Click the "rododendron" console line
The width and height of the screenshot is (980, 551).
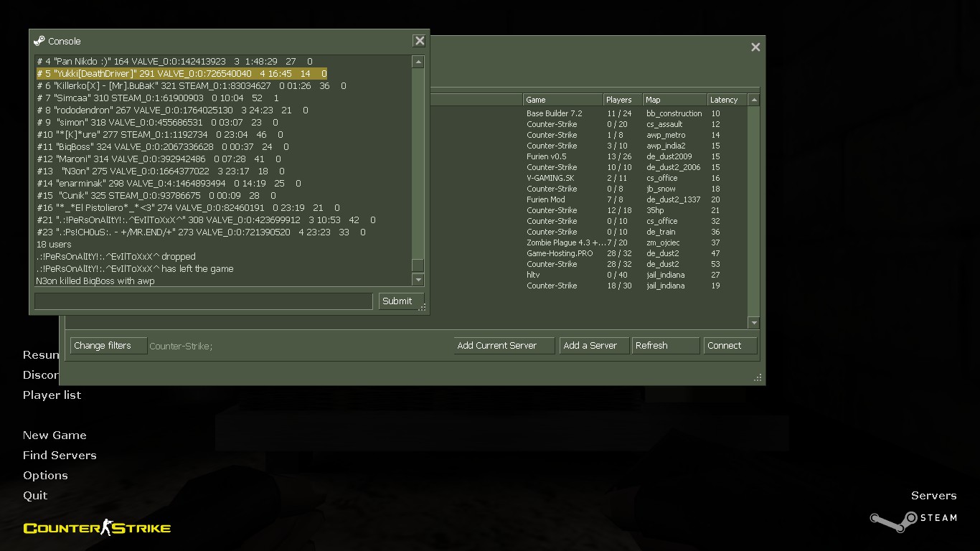pos(173,110)
